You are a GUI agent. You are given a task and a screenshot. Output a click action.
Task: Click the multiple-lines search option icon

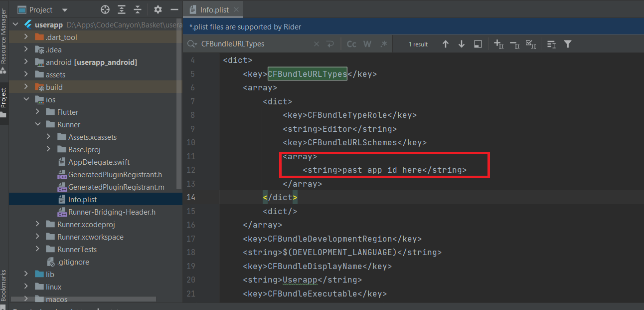[551, 44]
